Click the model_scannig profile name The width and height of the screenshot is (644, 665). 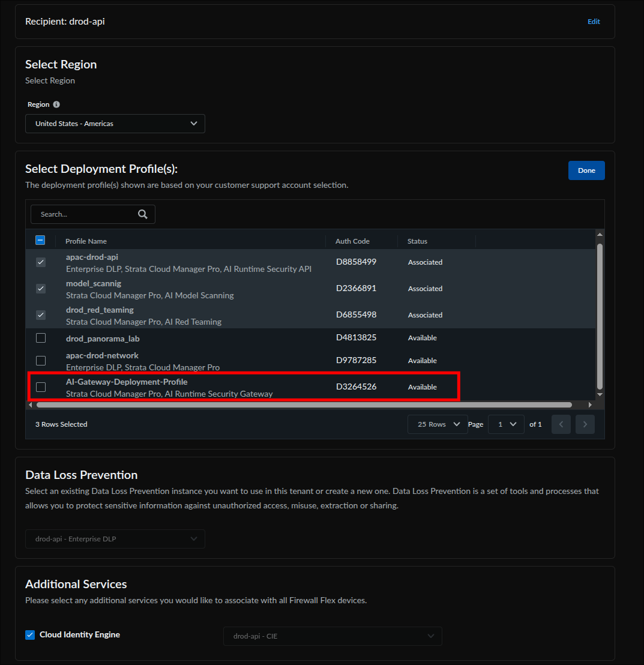pyautogui.click(x=94, y=283)
